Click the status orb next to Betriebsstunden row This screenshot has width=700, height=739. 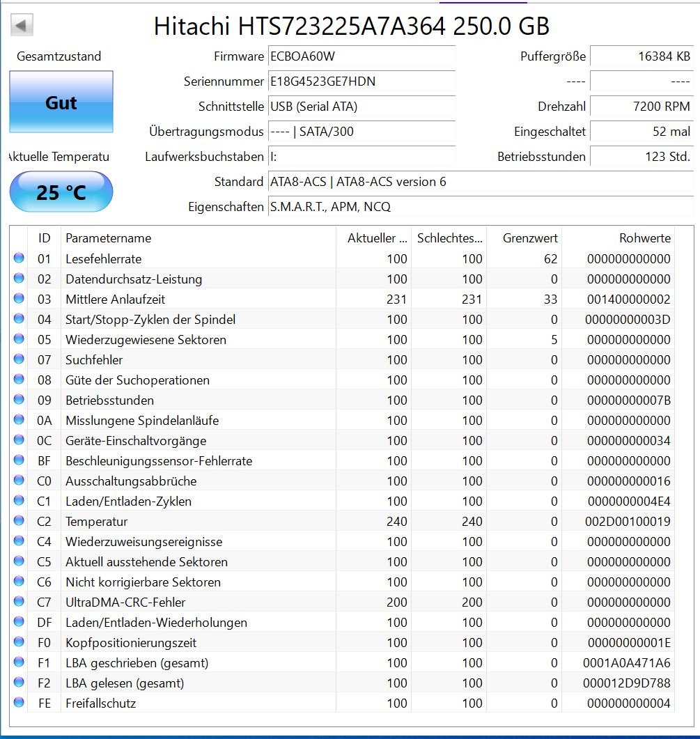19,400
